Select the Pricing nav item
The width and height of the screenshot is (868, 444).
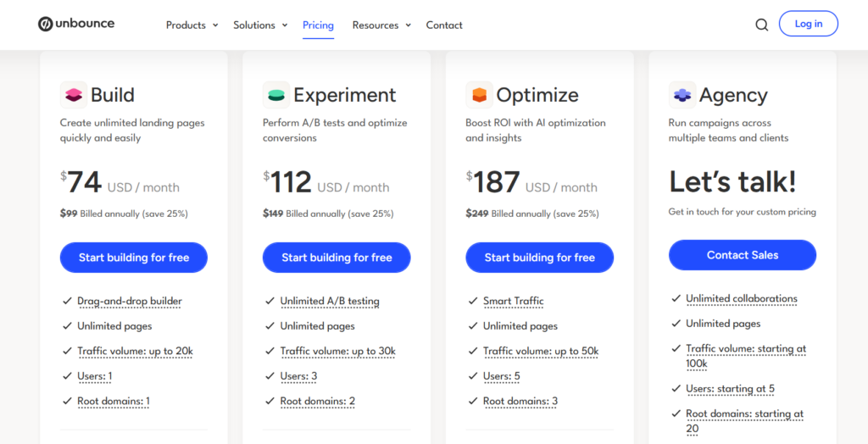pyautogui.click(x=318, y=25)
